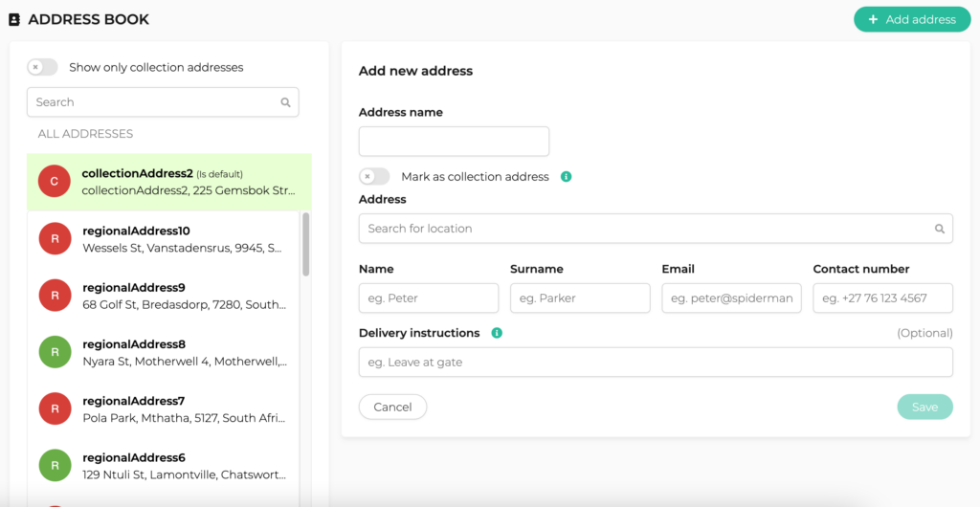This screenshot has width=980, height=507.
Task: Click the red R avatar of regionalAddress10
Action: click(x=55, y=238)
